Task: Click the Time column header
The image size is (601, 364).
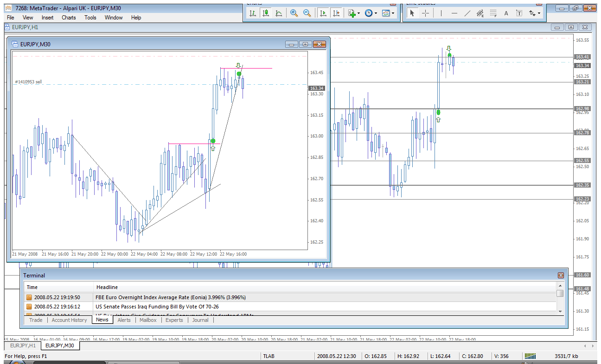Action: (59, 287)
